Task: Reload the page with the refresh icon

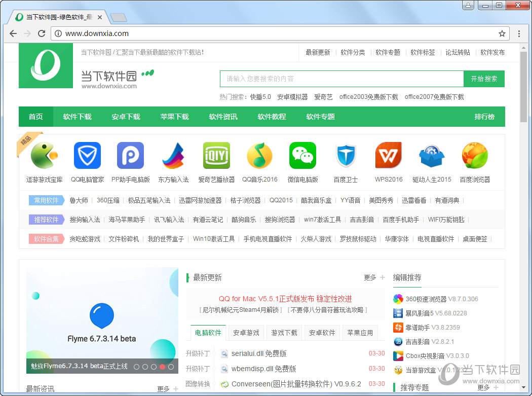Action: (x=42, y=33)
